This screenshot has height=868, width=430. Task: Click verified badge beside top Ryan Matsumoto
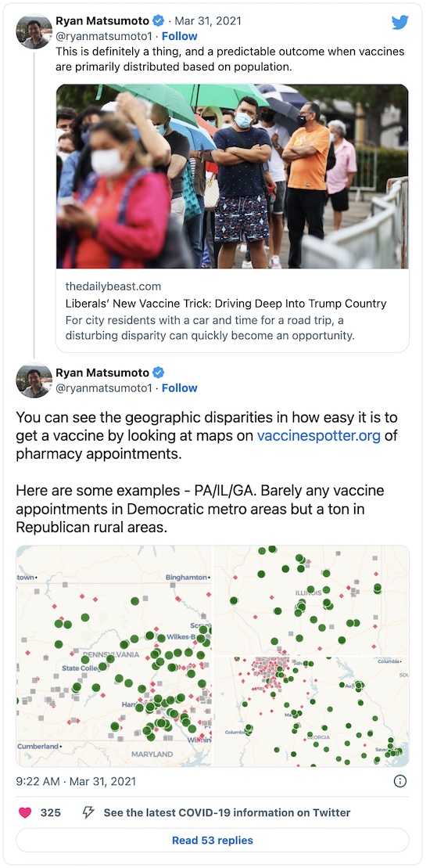tap(159, 21)
